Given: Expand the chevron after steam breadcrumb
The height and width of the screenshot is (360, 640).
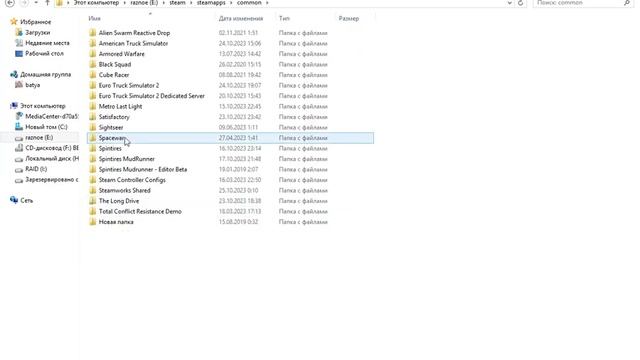Looking at the screenshot, I should [x=191, y=3].
